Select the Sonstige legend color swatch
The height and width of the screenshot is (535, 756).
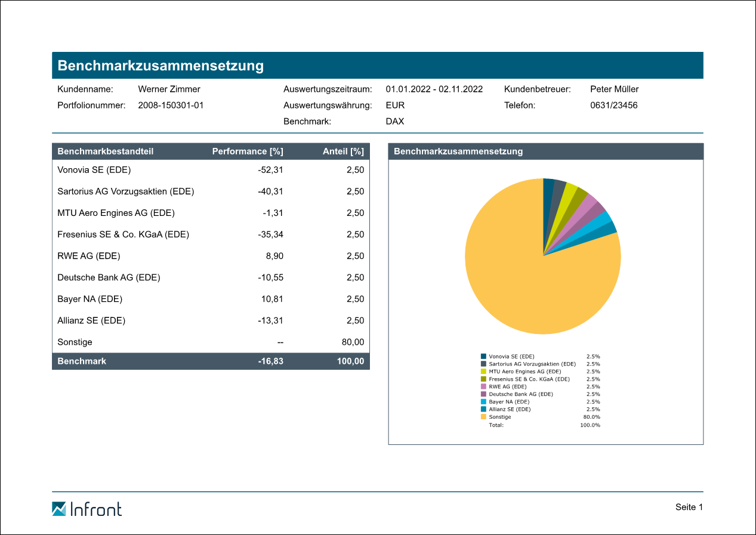(483, 417)
